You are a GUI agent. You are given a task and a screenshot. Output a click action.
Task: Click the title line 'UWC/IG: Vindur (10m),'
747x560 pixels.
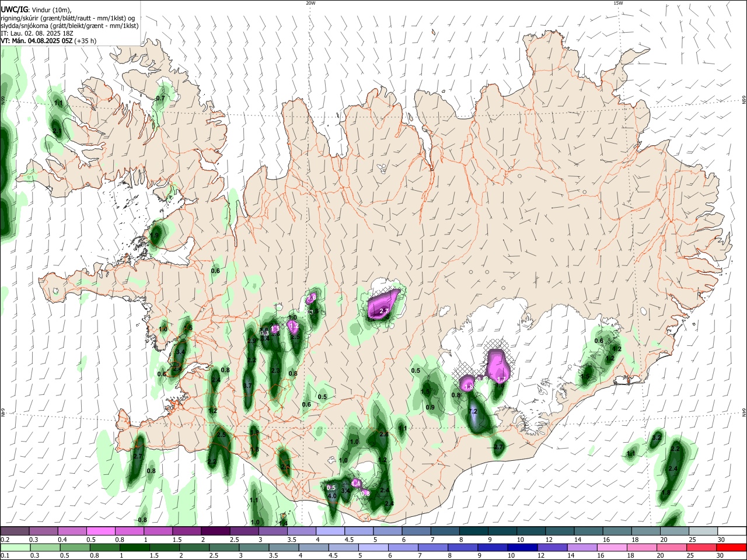click(x=36, y=9)
